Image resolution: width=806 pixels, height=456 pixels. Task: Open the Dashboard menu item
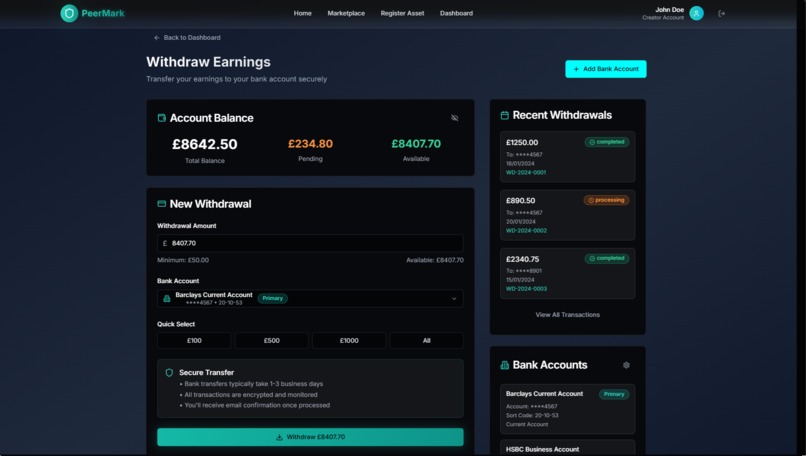coord(456,13)
